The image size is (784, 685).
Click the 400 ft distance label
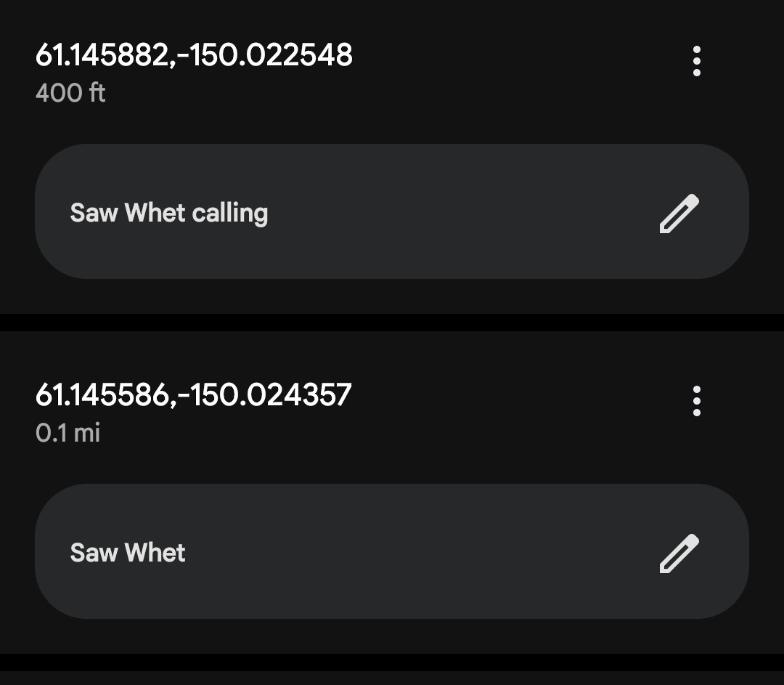coord(70,93)
